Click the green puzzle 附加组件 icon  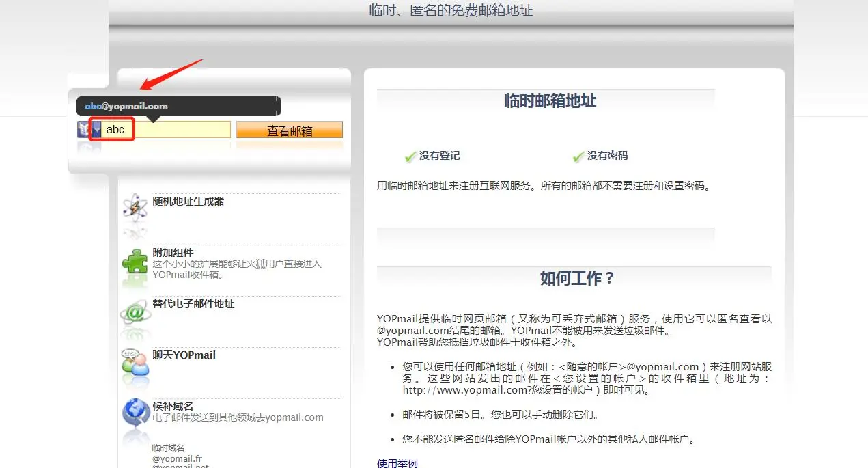pos(135,260)
